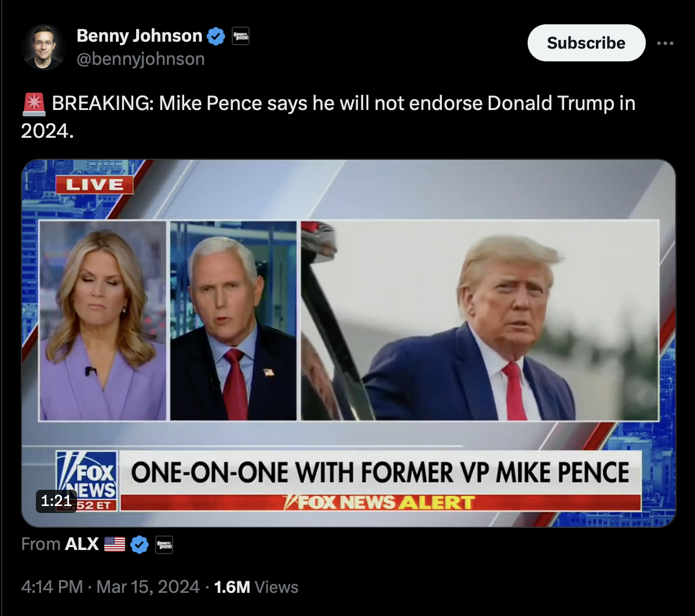The width and height of the screenshot is (695, 616).
Task: Click the US flag emoji beside ALX
Action: pyautogui.click(x=115, y=544)
